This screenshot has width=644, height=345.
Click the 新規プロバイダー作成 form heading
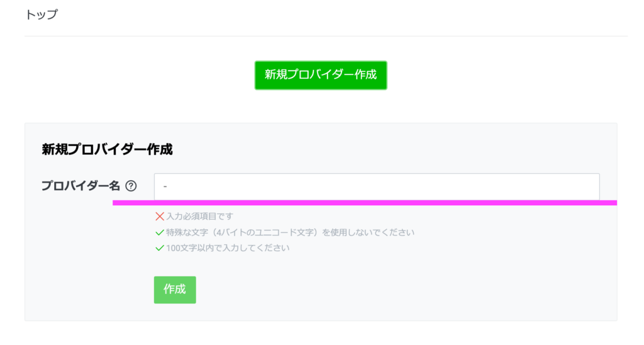[107, 150]
